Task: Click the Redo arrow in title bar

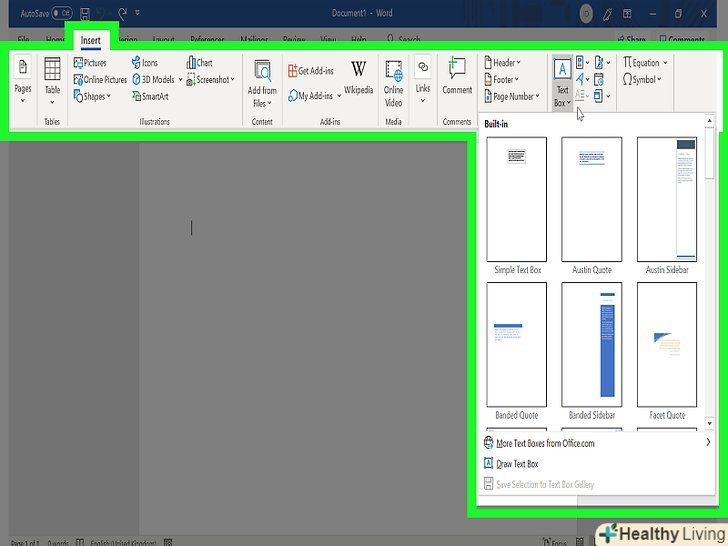Action: [123, 13]
